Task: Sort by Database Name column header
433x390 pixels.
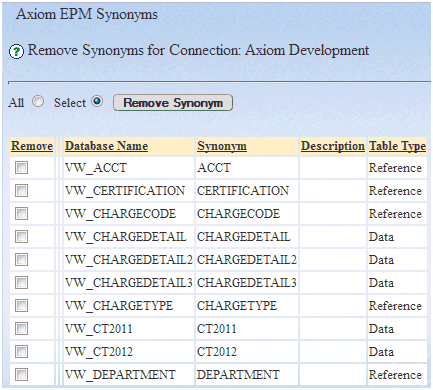Action: (106, 146)
